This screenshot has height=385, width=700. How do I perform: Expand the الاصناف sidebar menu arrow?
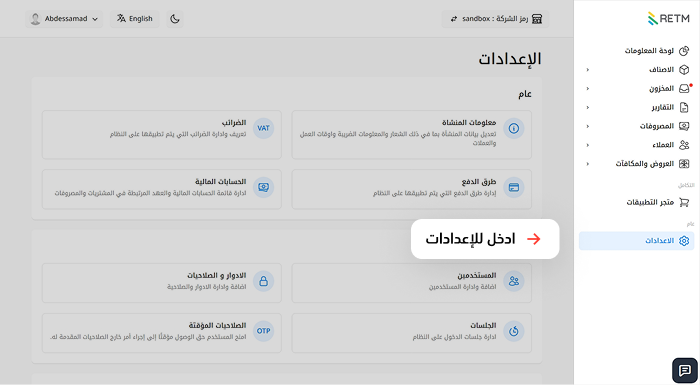click(x=588, y=70)
